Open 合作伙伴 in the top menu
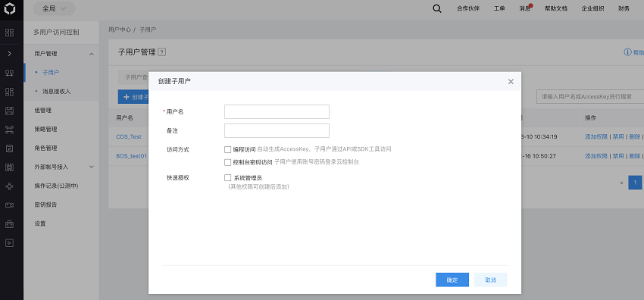This screenshot has width=644, height=300. [468, 8]
